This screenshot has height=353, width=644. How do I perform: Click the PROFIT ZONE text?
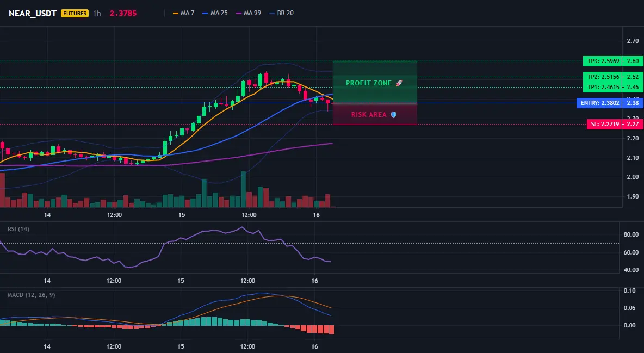click(x=368, y=83)
